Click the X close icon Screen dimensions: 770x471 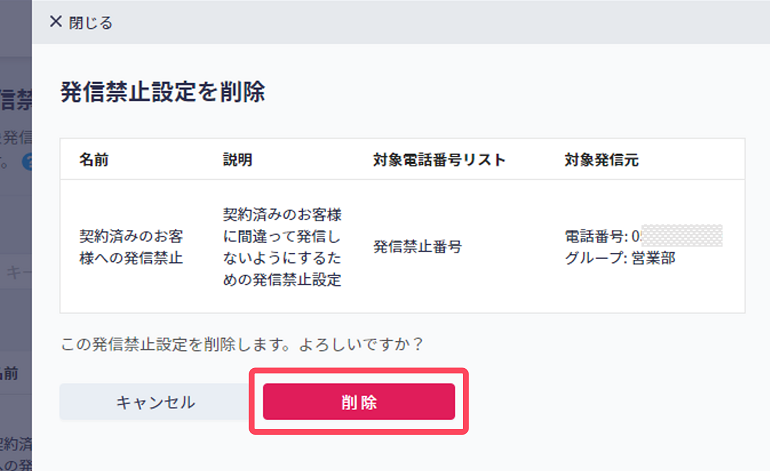click(x=55, y=22)
